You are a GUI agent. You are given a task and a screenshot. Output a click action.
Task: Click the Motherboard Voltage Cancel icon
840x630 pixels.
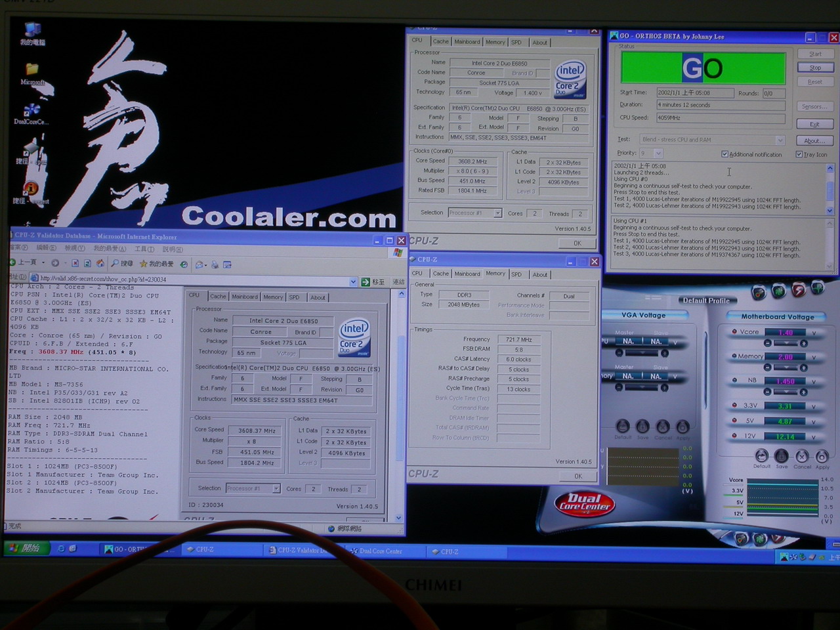(802, 455)
